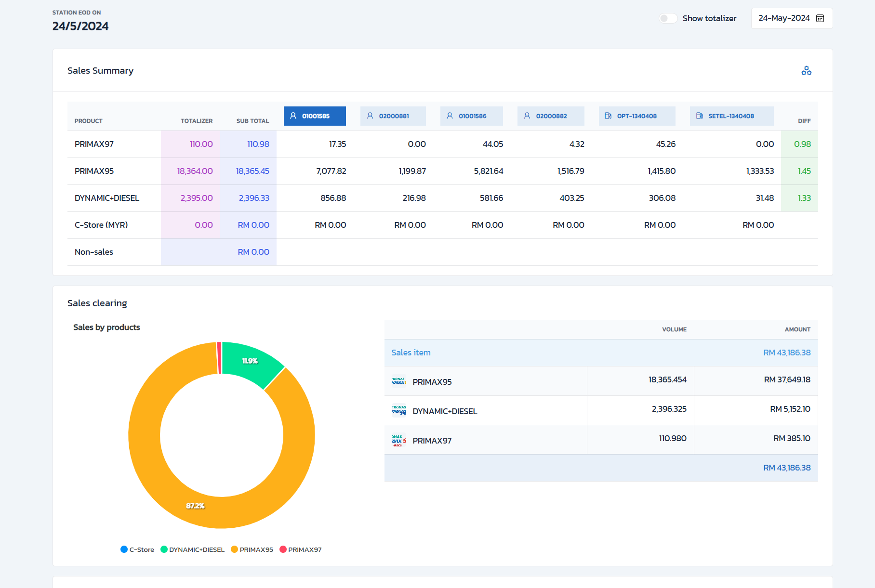Click the PRIMAX95 sub total value 18,365.45
Image resolution: width=875 pixels, height=588 pixels.
pos(252,171)
